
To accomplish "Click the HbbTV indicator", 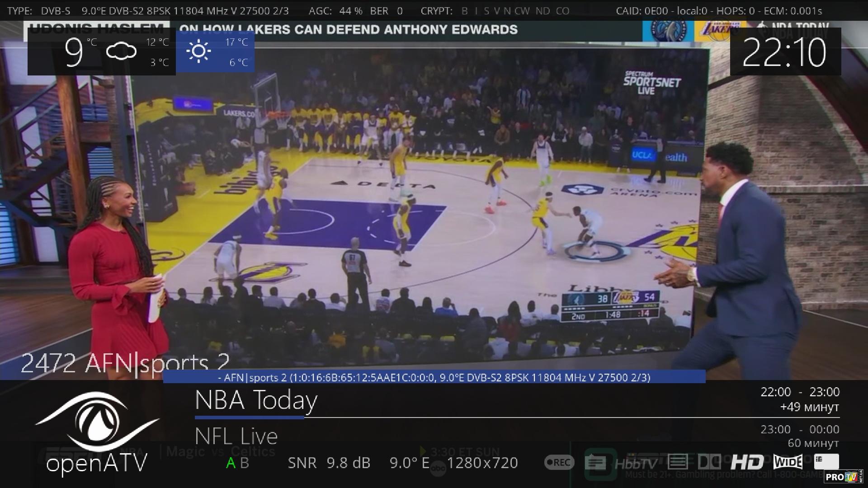I will click(x=635, y=463).
